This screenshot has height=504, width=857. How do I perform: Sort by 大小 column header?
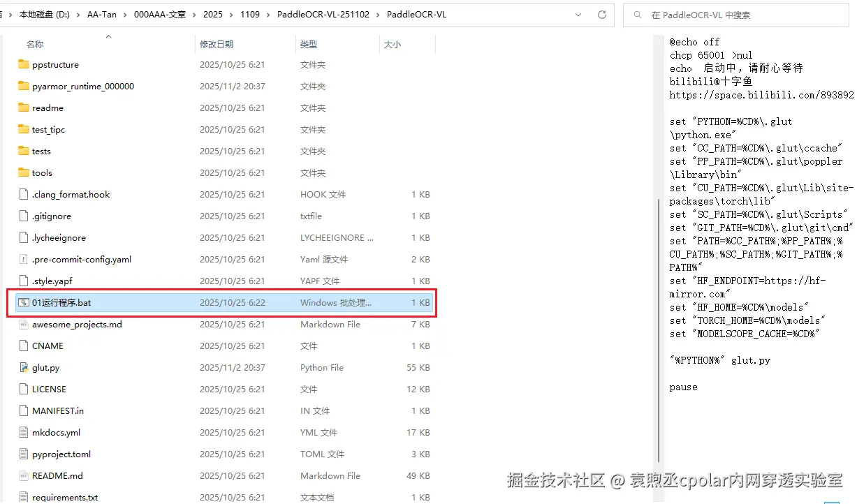pos(393,44)
